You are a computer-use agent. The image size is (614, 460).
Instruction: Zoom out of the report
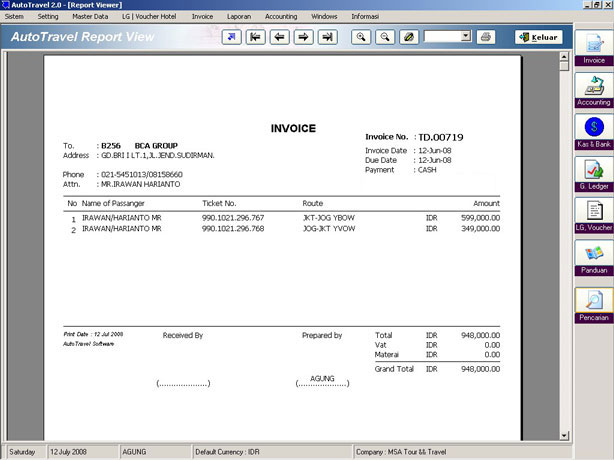(385, 37)
